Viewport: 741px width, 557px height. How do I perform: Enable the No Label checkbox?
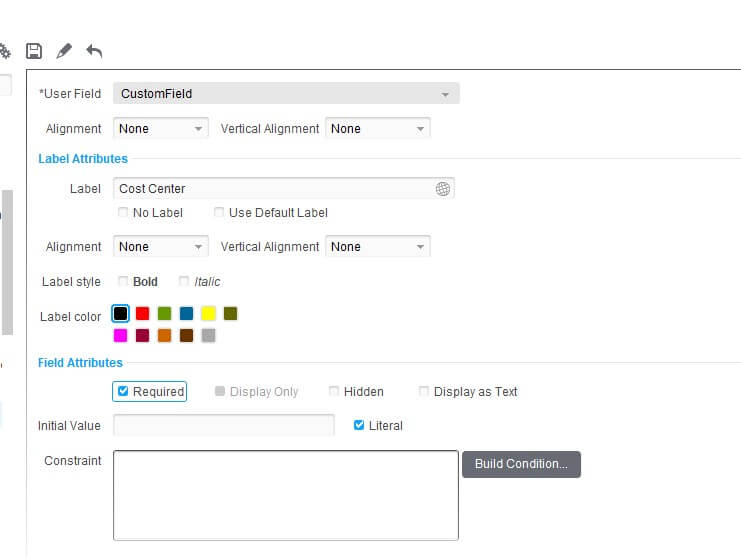point(123,212)
